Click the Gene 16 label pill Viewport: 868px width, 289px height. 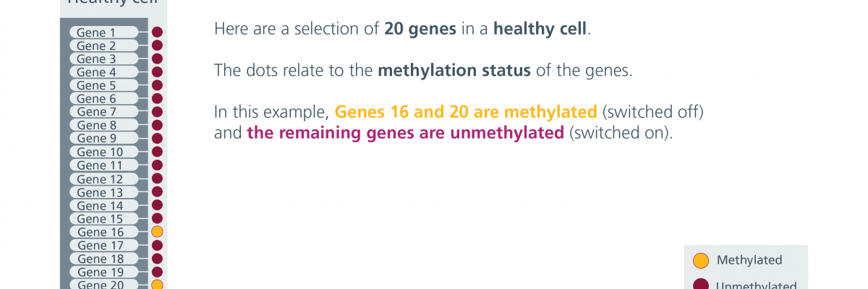tap(103, 232)
